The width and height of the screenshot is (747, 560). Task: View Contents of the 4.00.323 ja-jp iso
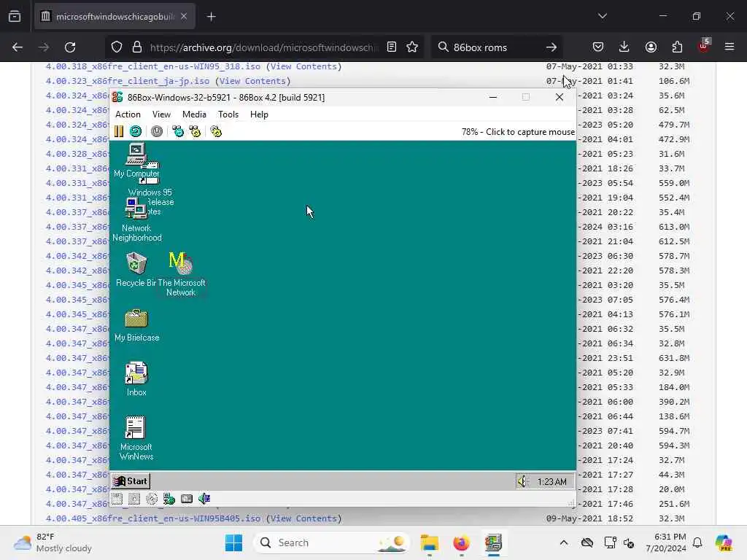click(x=252, y=81)
